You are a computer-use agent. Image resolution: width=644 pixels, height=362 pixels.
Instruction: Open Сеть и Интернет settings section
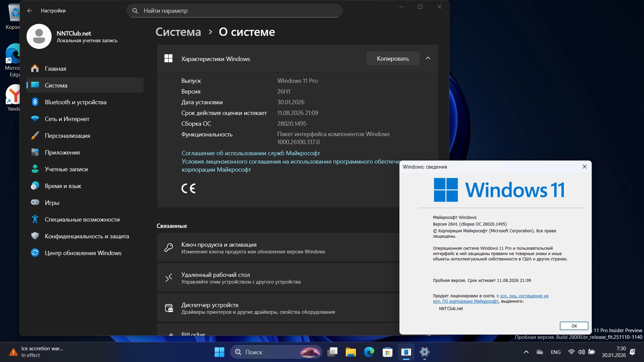pos(67,119)
